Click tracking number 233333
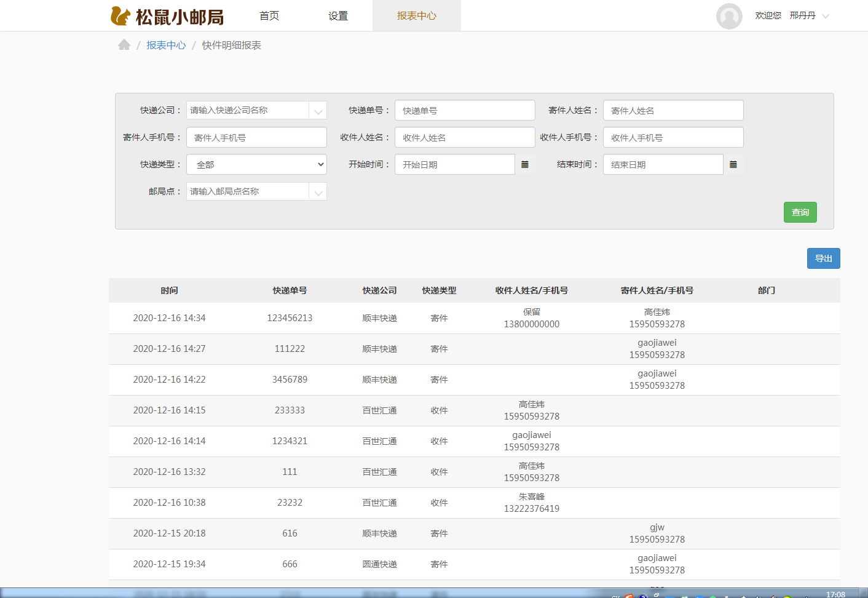 tap(290, 410)
